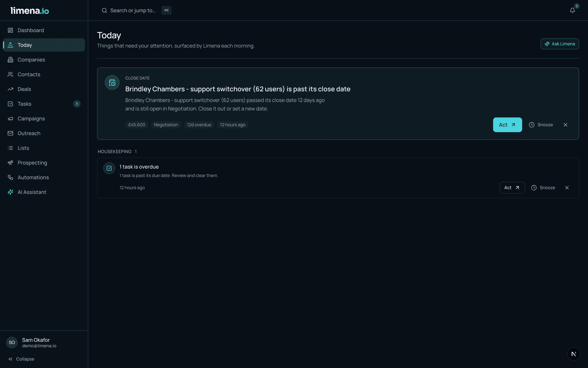Click the Tasks count badge
Screen dimensions: 588x368
77,104
